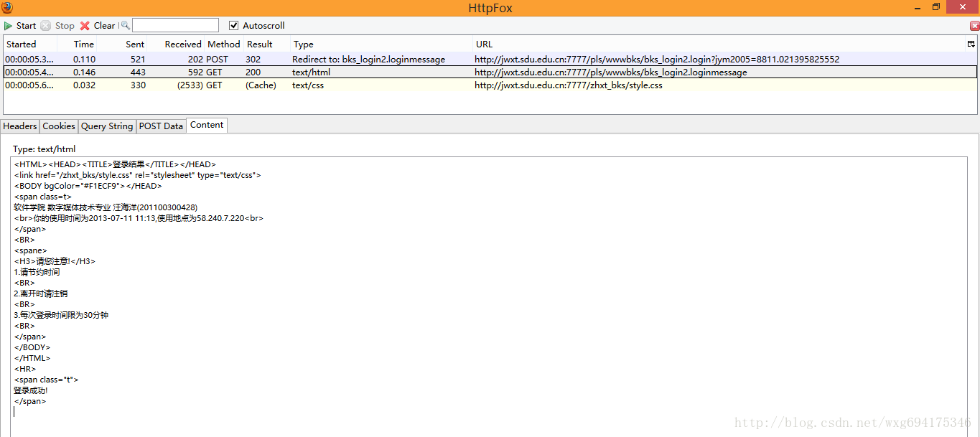Click the bks_login2.loginmessage URL cell
The image size is (980, 437).
pos(610,72)
